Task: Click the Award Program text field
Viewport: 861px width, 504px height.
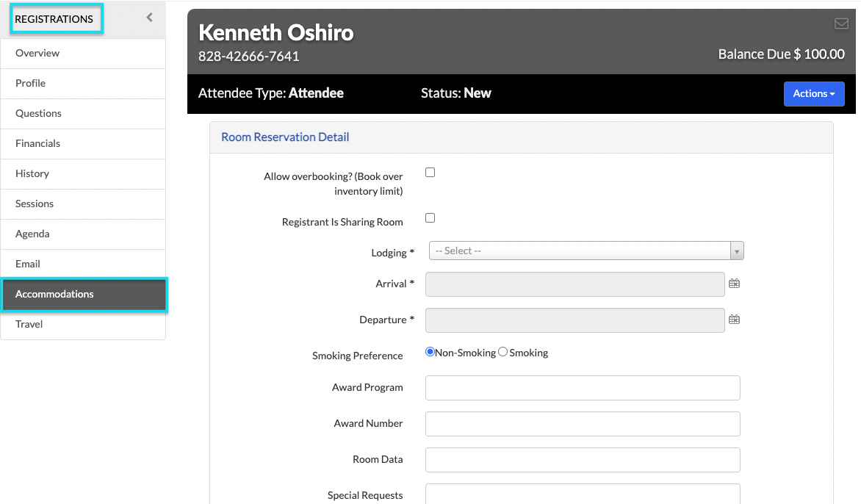Action: [x=583, y=388]
